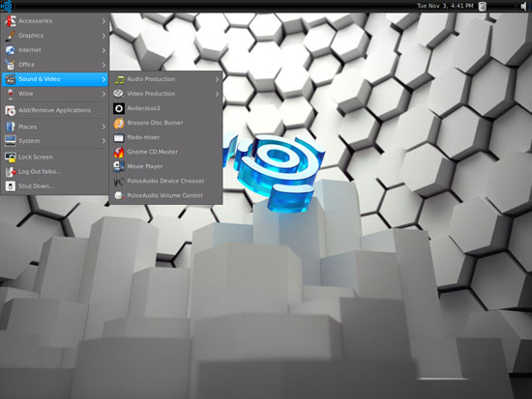Click the Log Out icon
The height and width of the screenshot is (399, 532).
pos(11,172)
